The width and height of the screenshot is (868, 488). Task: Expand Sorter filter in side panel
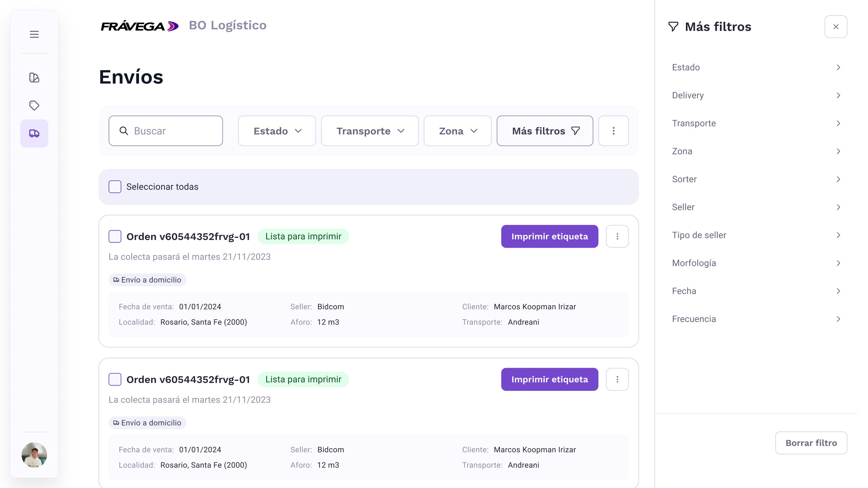coord(756,179)
